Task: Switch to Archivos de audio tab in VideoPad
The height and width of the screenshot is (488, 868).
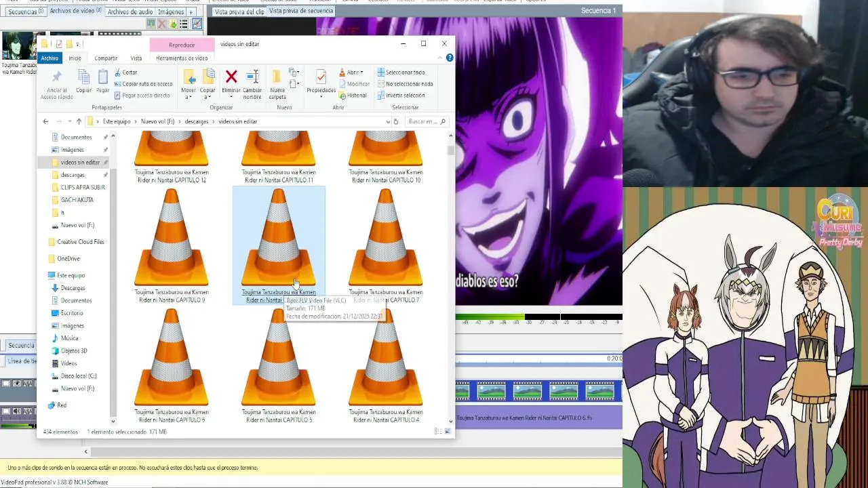Action: (x=130, y=12)
